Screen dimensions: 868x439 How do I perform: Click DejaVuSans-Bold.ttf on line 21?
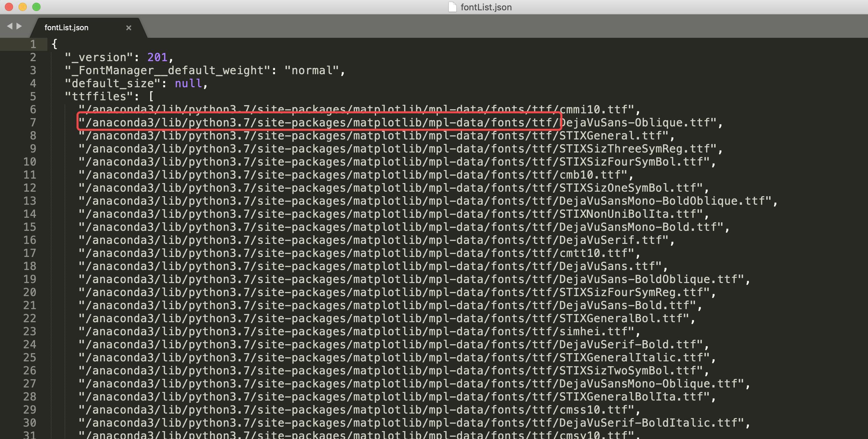pos(624,305)
